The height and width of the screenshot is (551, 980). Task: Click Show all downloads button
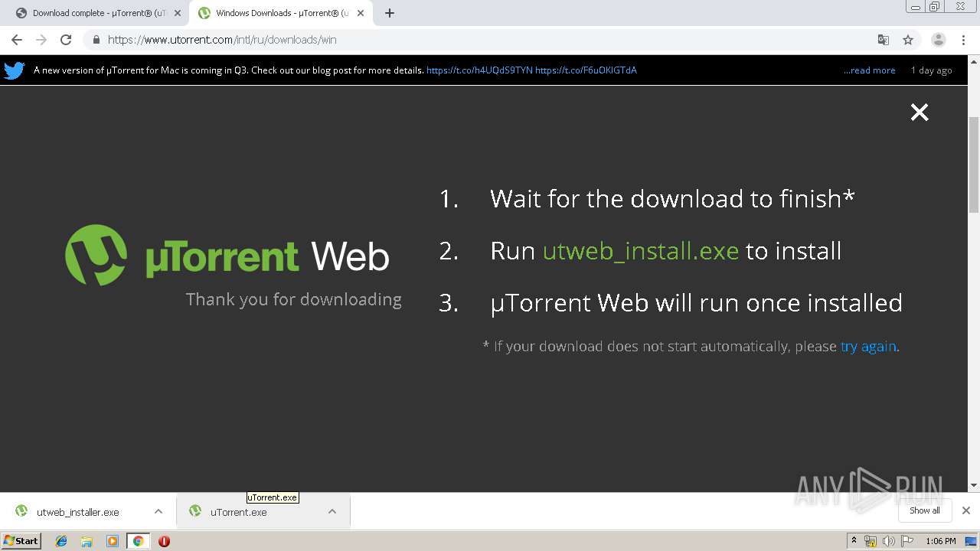pyautogui.click(x=924, y=510)
